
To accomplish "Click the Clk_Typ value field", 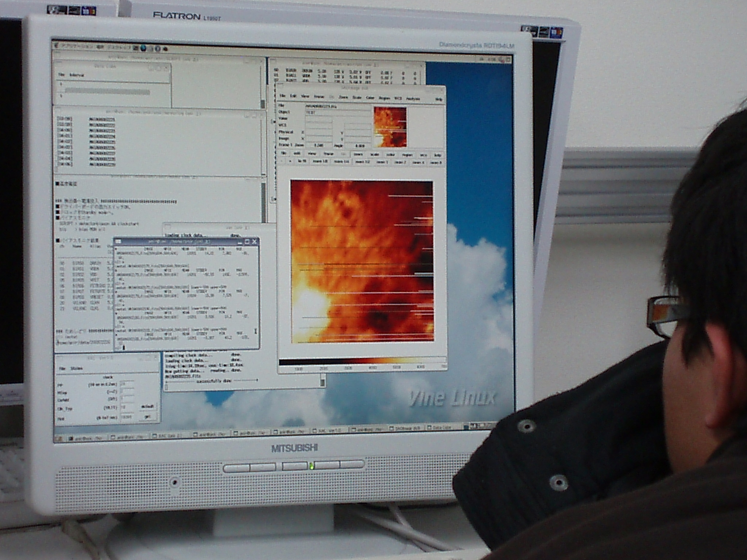I will (x=127, y=407).
